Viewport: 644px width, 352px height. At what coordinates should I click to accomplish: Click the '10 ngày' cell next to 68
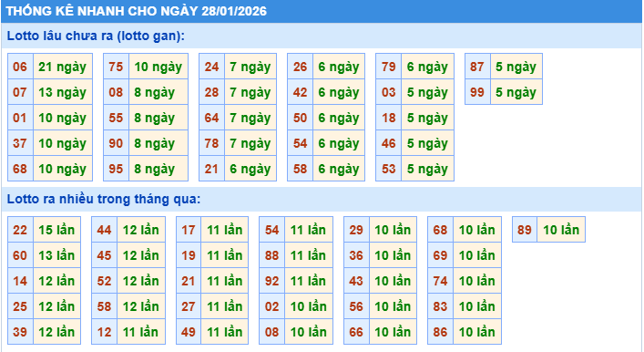tap(63, 169)
